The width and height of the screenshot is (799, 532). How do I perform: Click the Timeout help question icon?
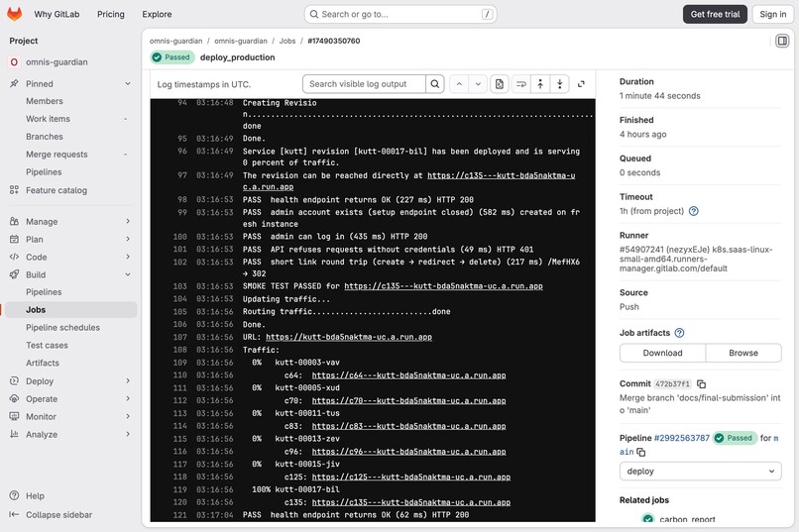pos(694,211)
